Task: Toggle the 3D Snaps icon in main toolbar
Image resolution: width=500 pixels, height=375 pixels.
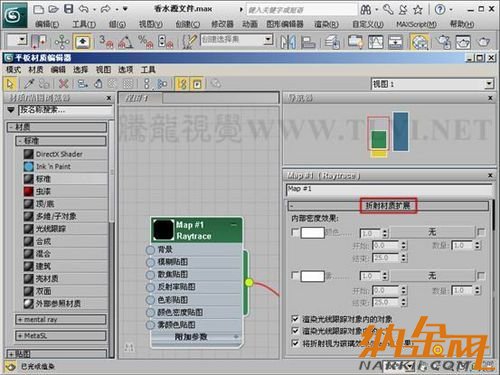Action: [x=106, y=42]
